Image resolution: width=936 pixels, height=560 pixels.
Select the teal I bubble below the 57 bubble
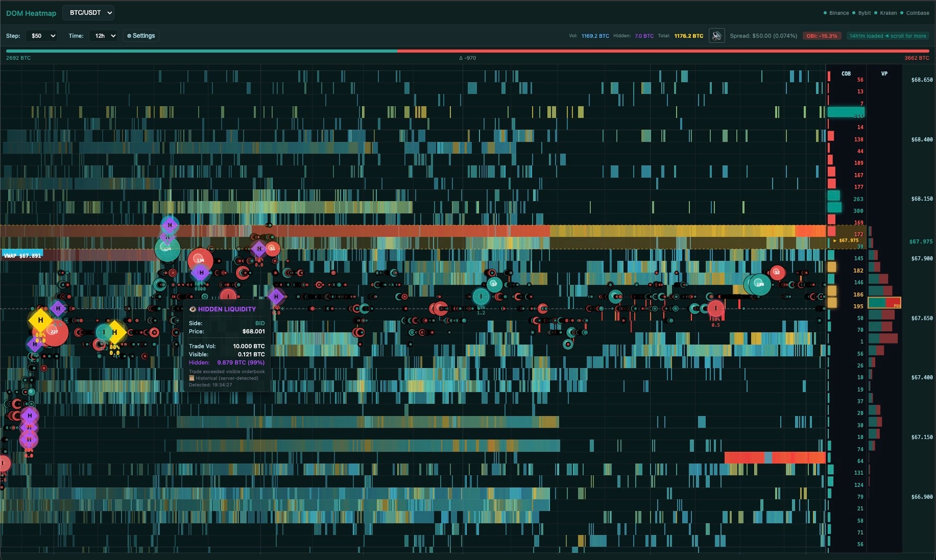tap(481, 296)
